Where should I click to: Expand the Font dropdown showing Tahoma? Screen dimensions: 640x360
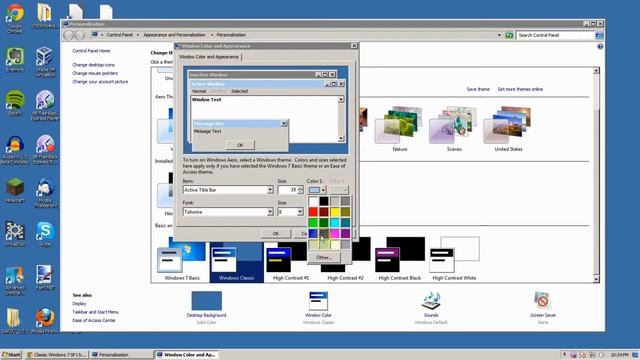click(270, 212)
